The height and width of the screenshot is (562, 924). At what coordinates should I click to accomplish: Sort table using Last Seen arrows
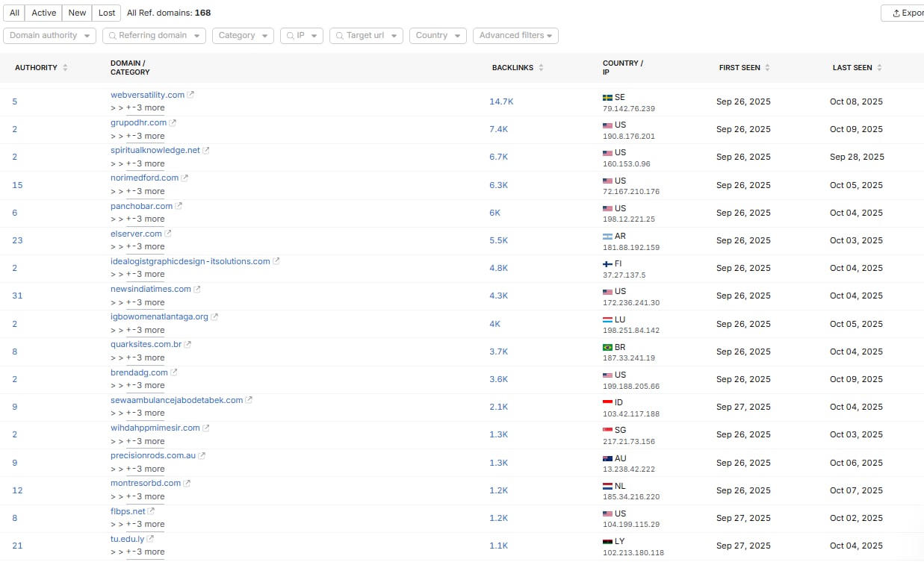coord(879,68)
